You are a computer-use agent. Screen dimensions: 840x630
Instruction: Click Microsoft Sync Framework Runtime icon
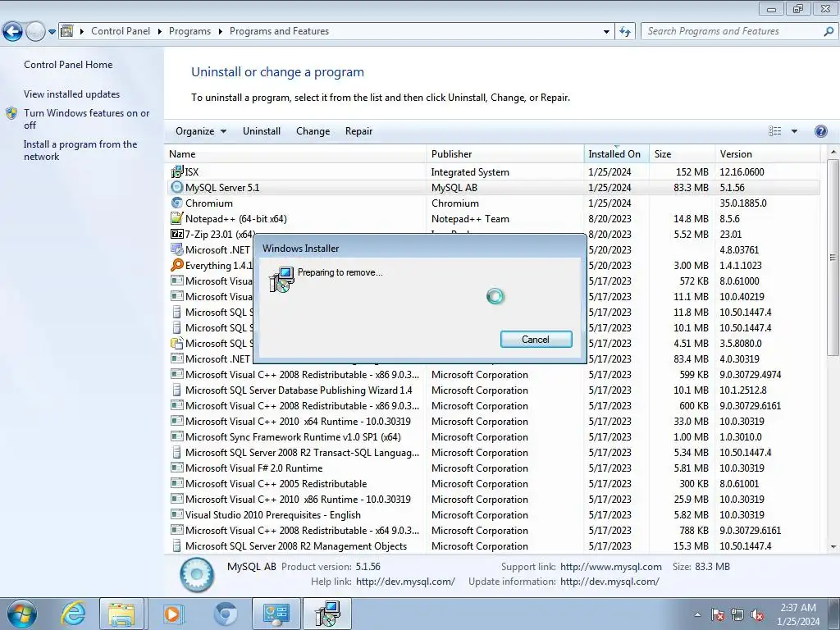point(177,436)
